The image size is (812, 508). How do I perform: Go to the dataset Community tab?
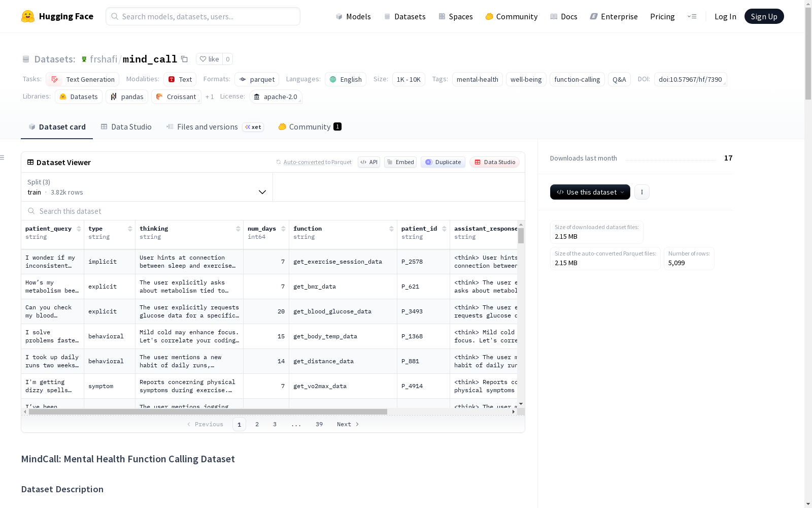[x=310, y=127]
